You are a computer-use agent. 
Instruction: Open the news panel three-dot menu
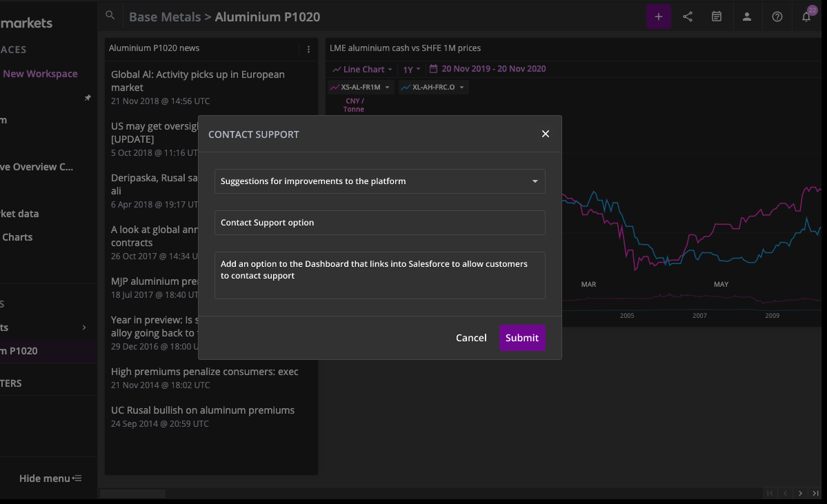point(308,49)
